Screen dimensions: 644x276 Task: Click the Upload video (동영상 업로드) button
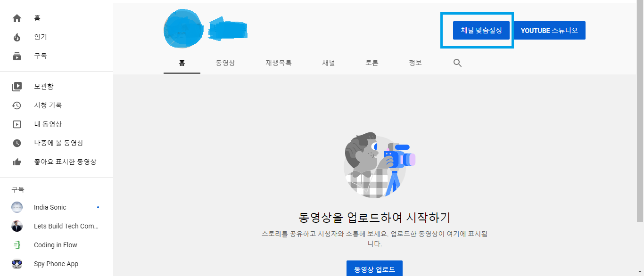(x=374, y=269)
